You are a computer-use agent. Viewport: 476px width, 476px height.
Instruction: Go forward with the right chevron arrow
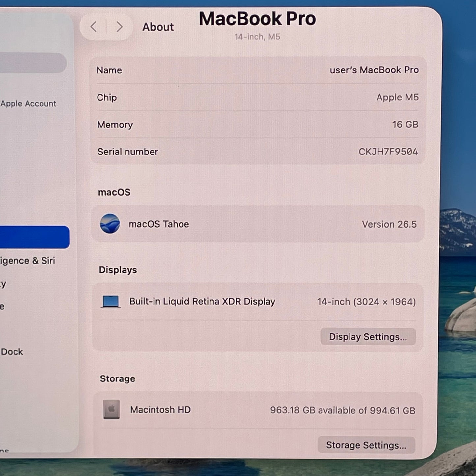click(x=119, y=27)
